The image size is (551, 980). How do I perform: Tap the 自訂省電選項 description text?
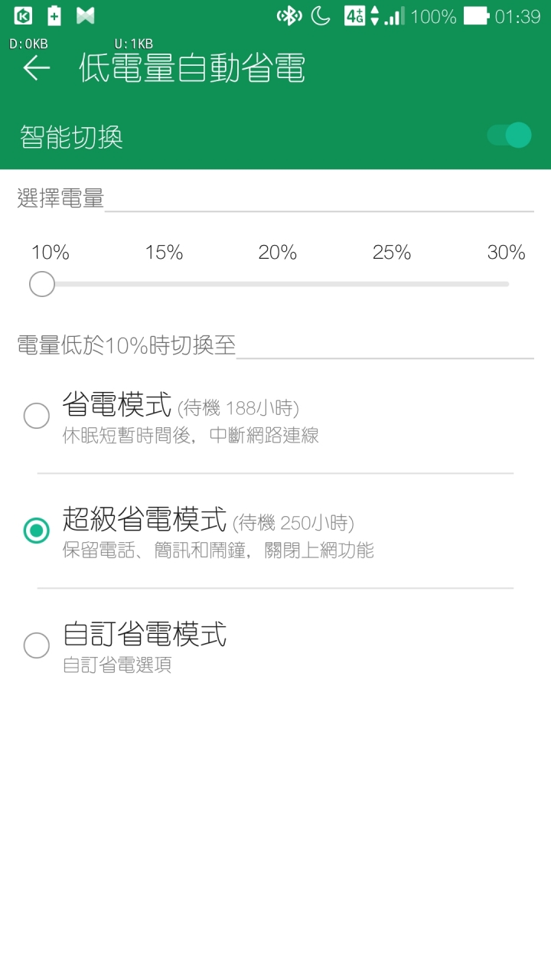[x=117, y=665]
